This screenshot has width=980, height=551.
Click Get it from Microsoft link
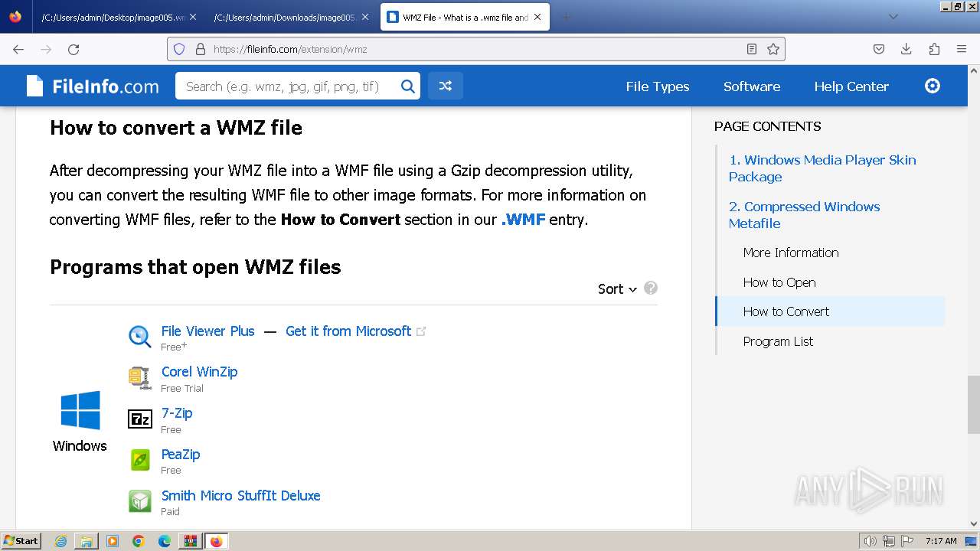348,331
